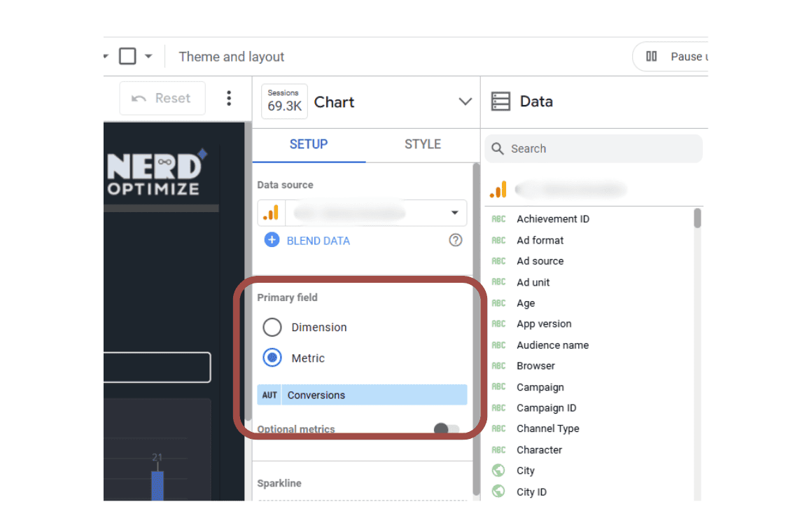Open the dropdown arrow beside the square tool
This screenshot has width=812, height=532.
click(148, 57)
